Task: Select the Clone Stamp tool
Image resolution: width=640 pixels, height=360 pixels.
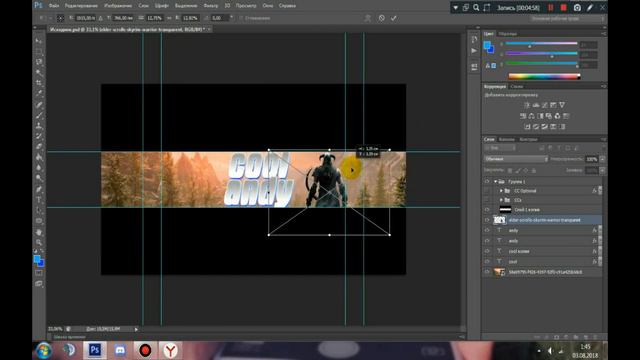Action: [39, 126]
